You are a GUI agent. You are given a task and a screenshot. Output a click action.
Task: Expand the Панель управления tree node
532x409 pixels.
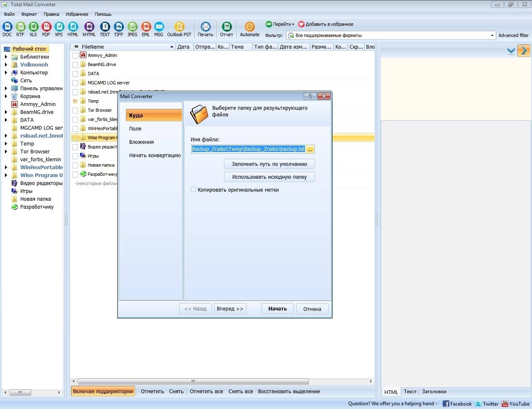coord(6,89)
